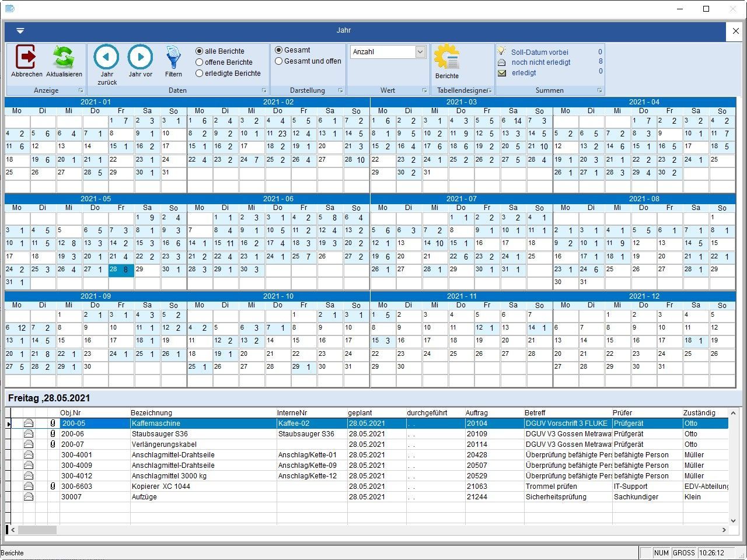Expand the Daten group launcher arrow

pyautogui.click(x=264, y=91)
